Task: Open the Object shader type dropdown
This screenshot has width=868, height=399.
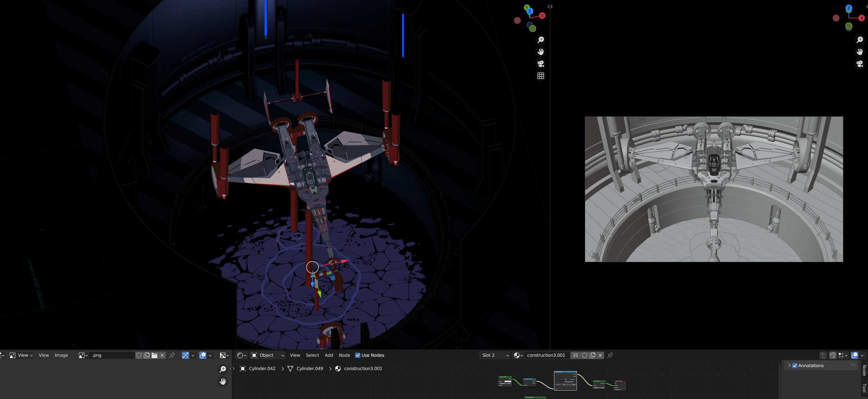Action: pos(267,355)
